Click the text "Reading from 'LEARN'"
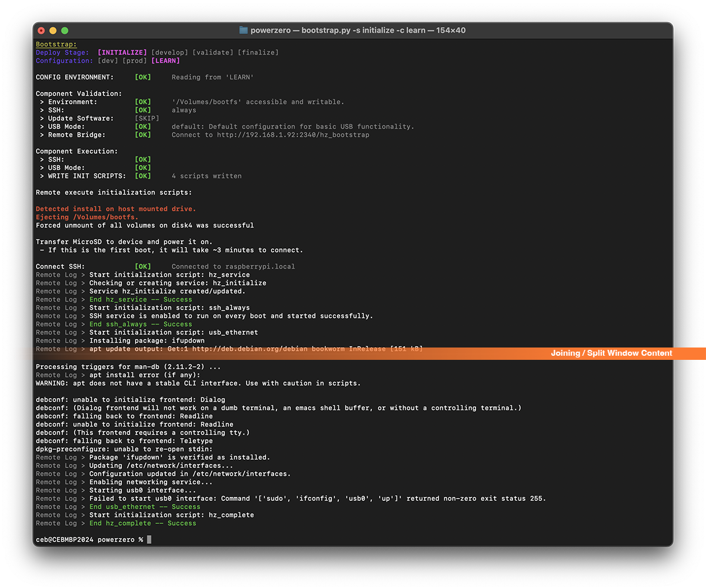 [x=213, y=77]
